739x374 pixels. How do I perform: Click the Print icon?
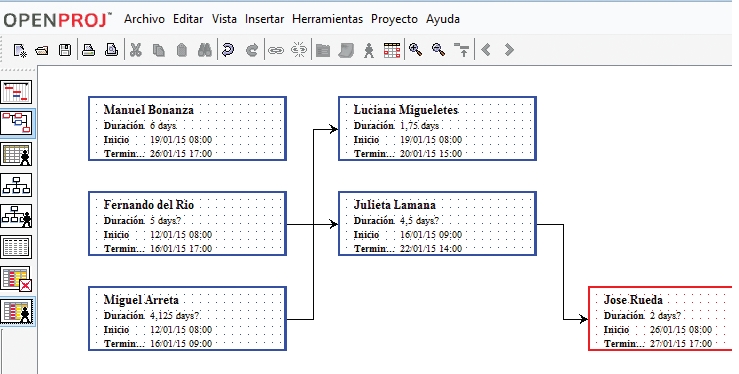[x=89, y=50]
